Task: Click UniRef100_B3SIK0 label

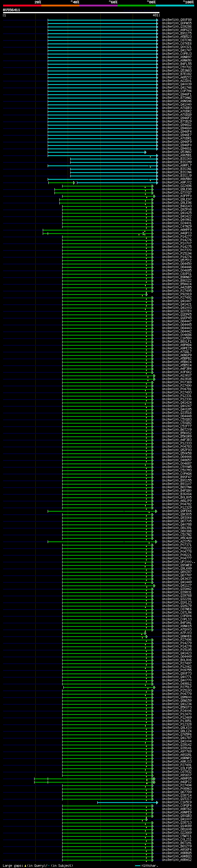Action: [x=177, y=159]
